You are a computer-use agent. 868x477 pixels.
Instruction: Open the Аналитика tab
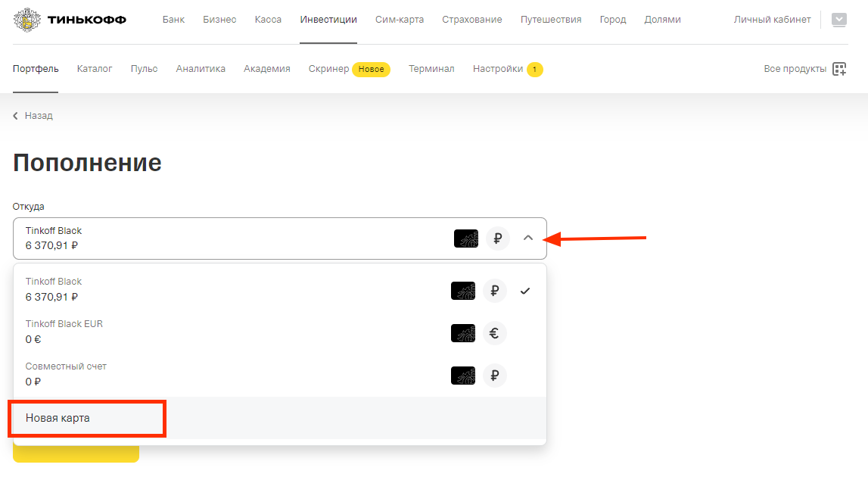click(201, 69)
